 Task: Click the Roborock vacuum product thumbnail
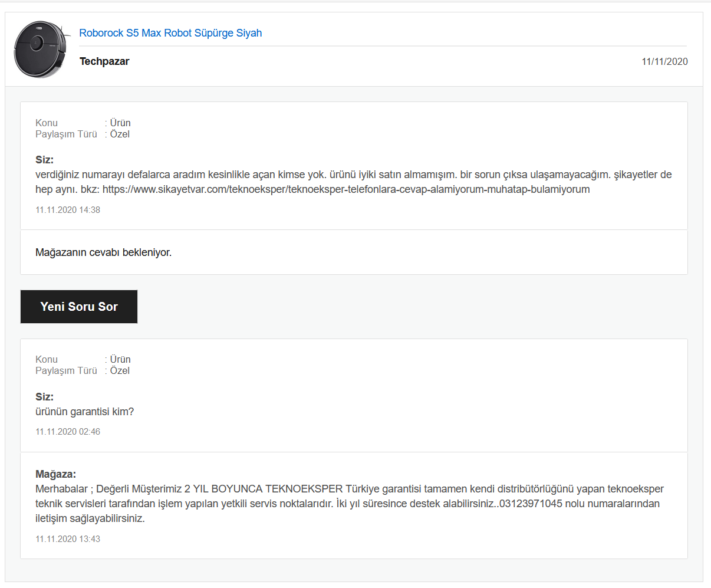(x=42, y=50)
